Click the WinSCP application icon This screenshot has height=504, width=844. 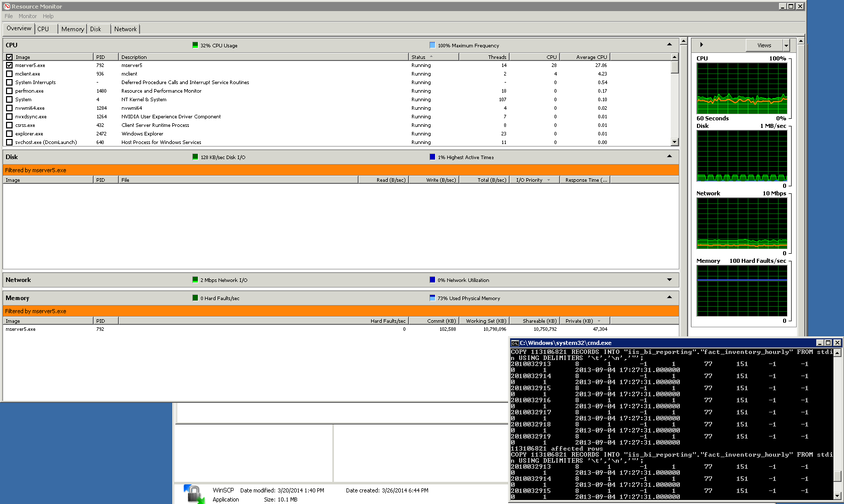click(x=194, y=494)
